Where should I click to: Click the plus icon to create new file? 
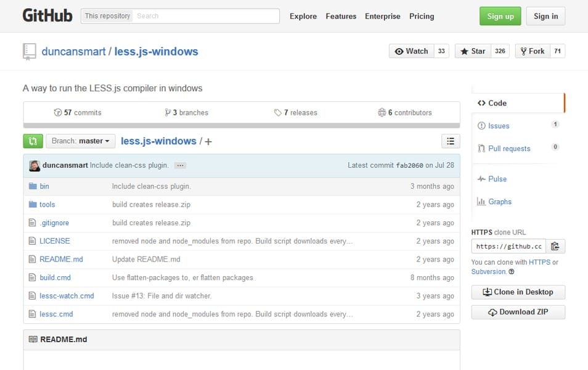tap(208, 141)
